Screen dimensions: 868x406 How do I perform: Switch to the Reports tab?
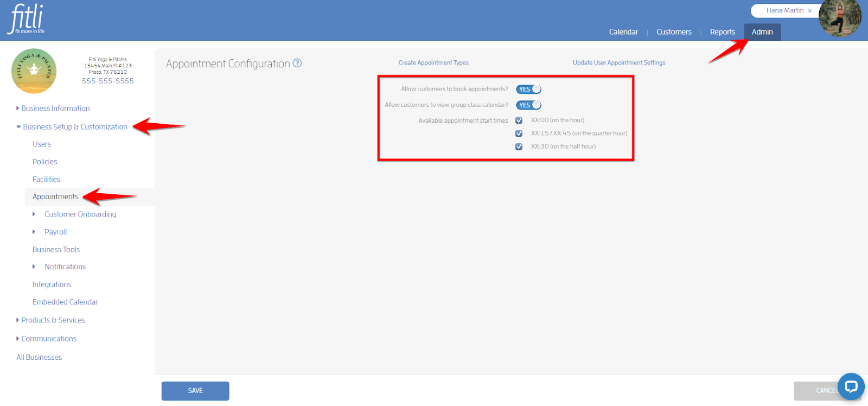723,32
